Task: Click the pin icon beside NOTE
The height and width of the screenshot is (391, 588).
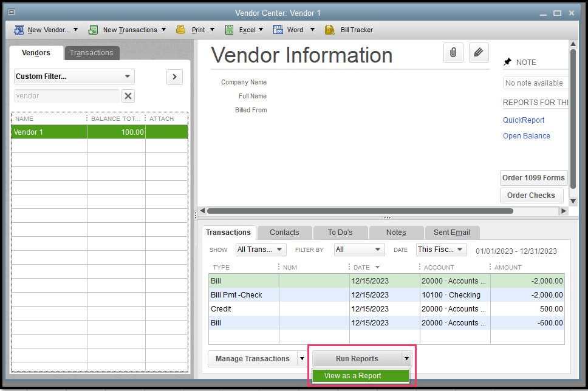Action: pyautogui.click(x=507, y=62)
